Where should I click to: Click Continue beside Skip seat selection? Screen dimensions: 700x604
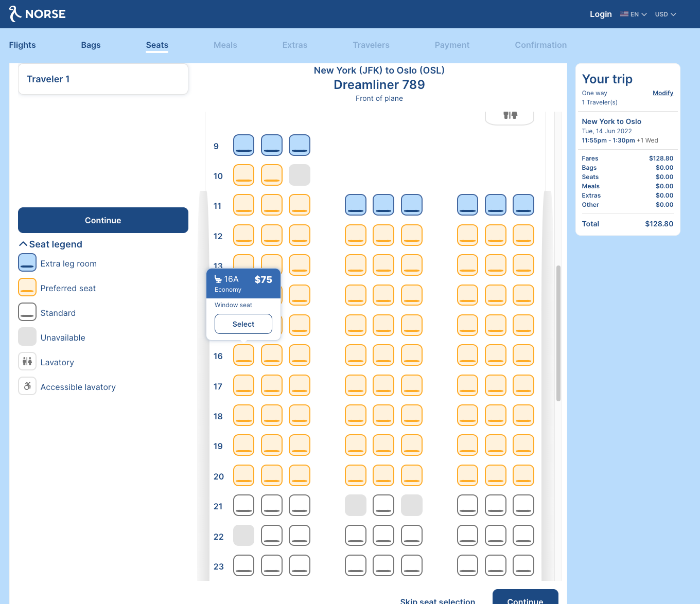(x=526, y=598)
